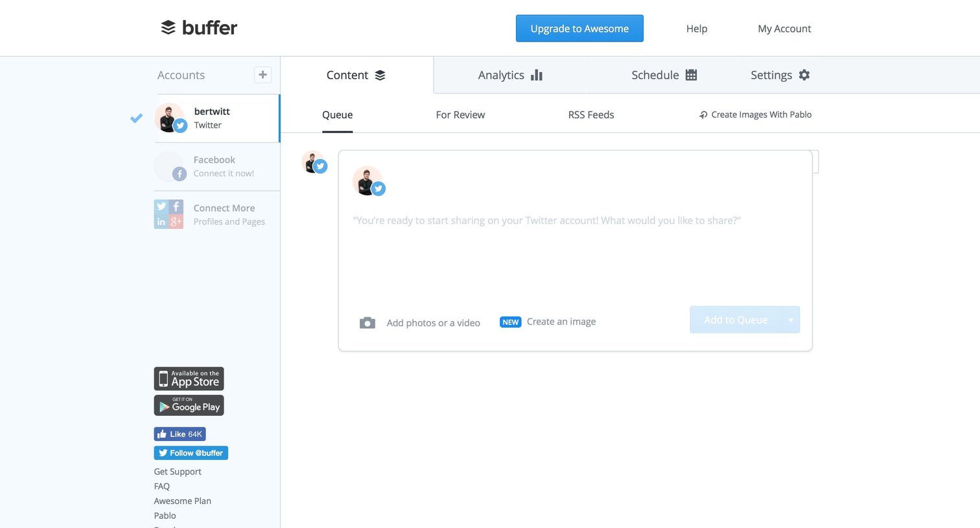Screen dimensions: 980x528
Task: Open Add to Queue dropdown arrow
Action: (791, 320)
